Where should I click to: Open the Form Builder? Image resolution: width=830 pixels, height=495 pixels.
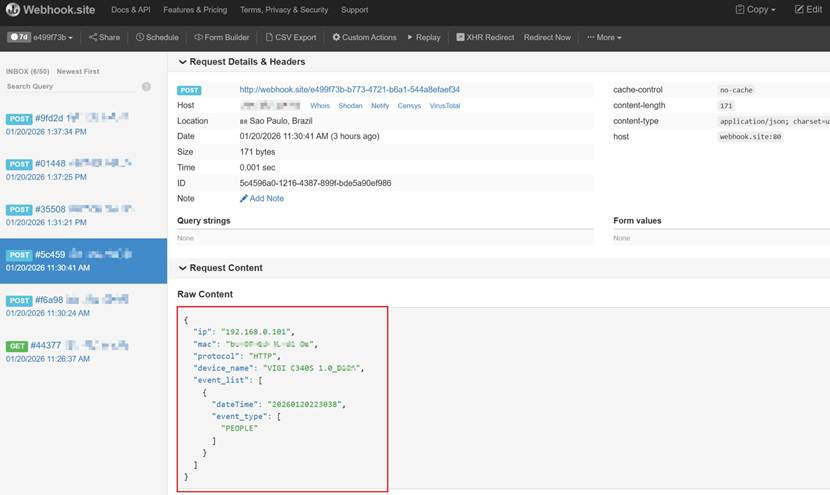(222, 38)
